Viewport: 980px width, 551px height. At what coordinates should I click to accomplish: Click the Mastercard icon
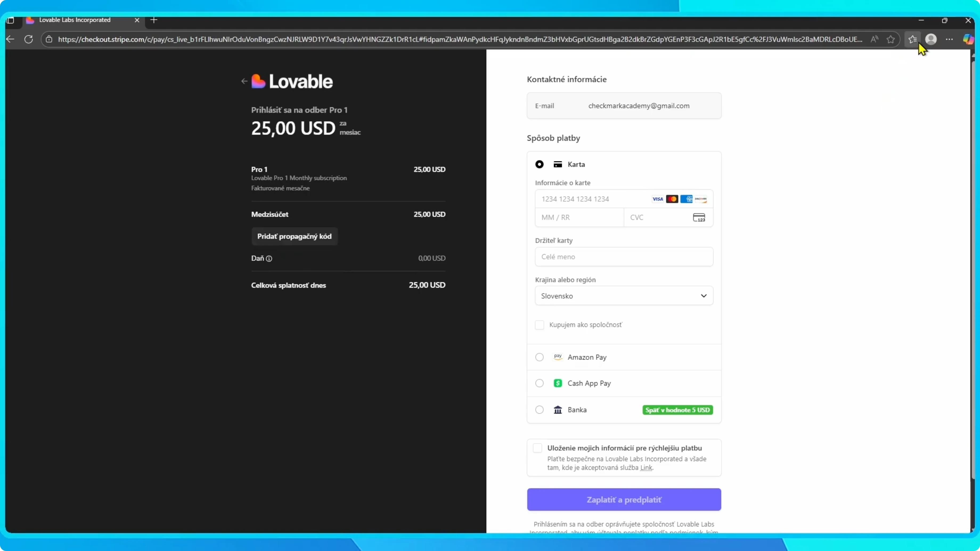click(672, 199)
